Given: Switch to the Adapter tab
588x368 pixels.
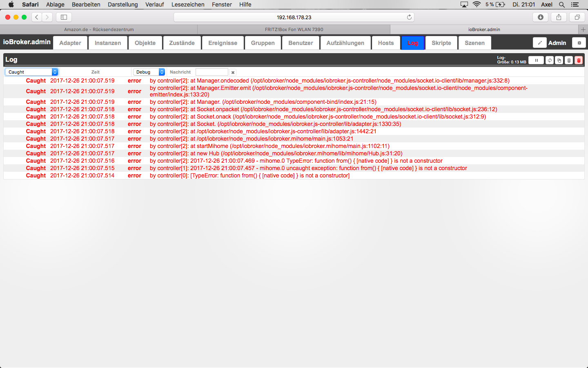Looking at the screenshot, I should click(70, 43).
